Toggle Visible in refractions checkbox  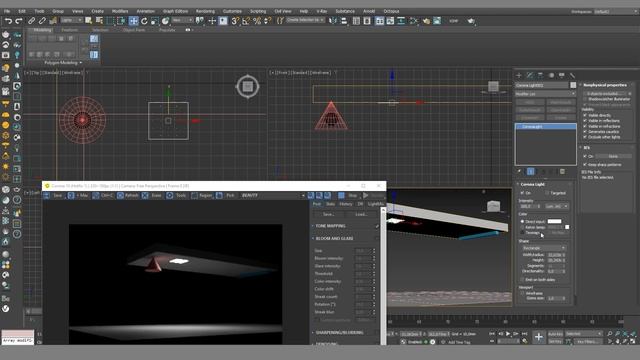click(585, 127)
